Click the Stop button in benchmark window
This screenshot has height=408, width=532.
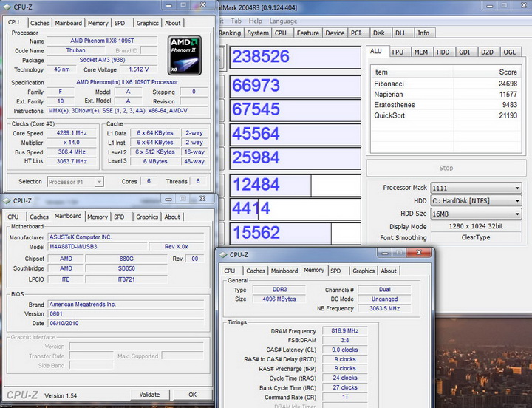[x=446, y=168]
